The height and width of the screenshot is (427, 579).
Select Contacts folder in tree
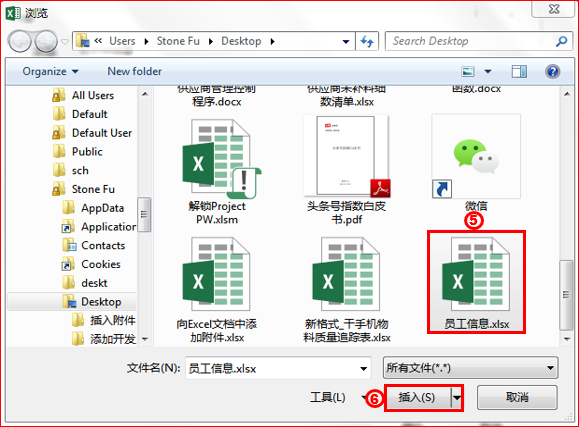tap(93, 246)
